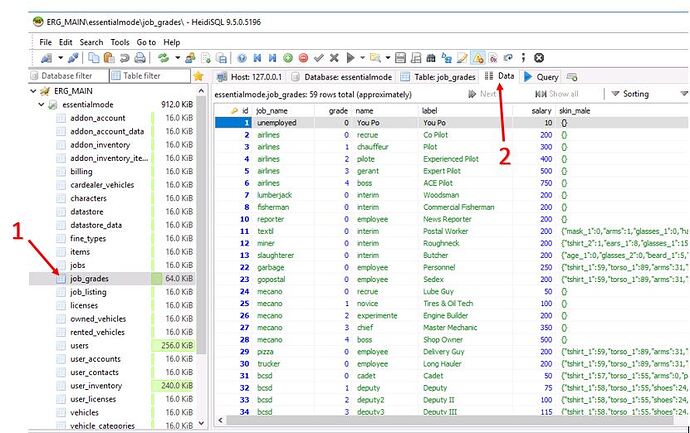Click the Undo arrow icon
This screenshot has width=690, height=433.
pyautogui.click(x=124, y=58)
